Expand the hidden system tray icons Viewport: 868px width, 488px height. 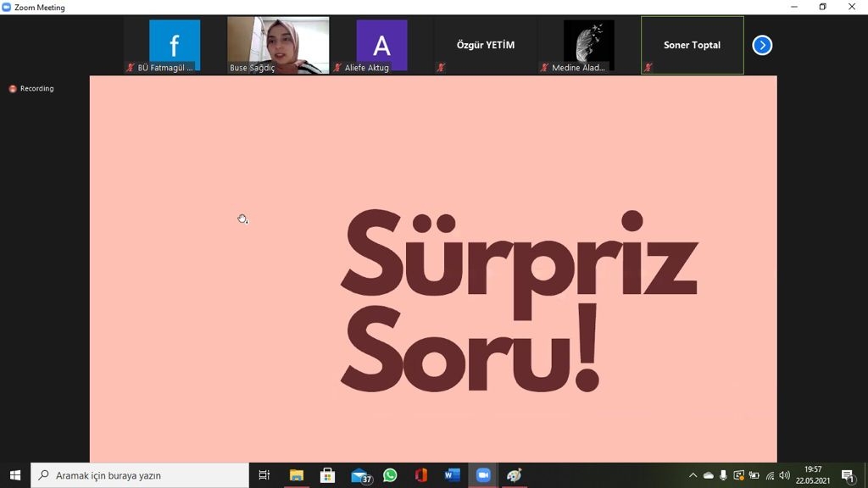coord(693,475)
